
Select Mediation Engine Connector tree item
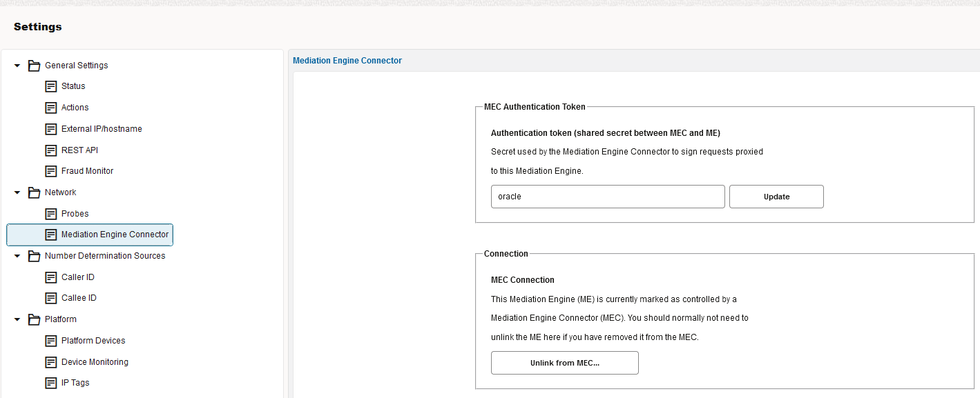[90, 235]
